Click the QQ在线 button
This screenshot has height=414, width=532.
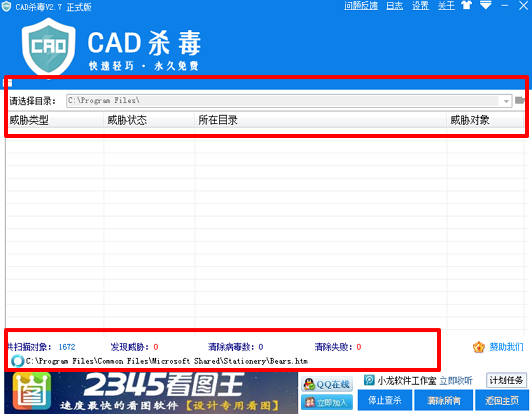(327, 384)
